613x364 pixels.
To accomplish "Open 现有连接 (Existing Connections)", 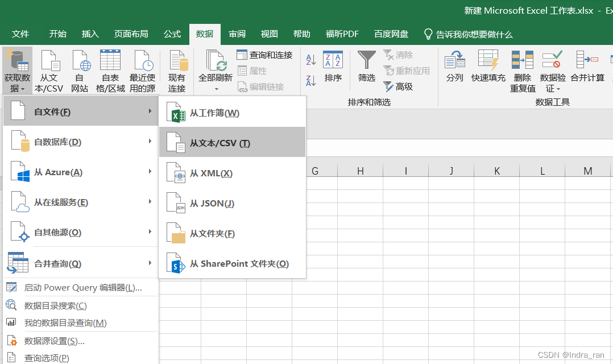I will point(177,71).
